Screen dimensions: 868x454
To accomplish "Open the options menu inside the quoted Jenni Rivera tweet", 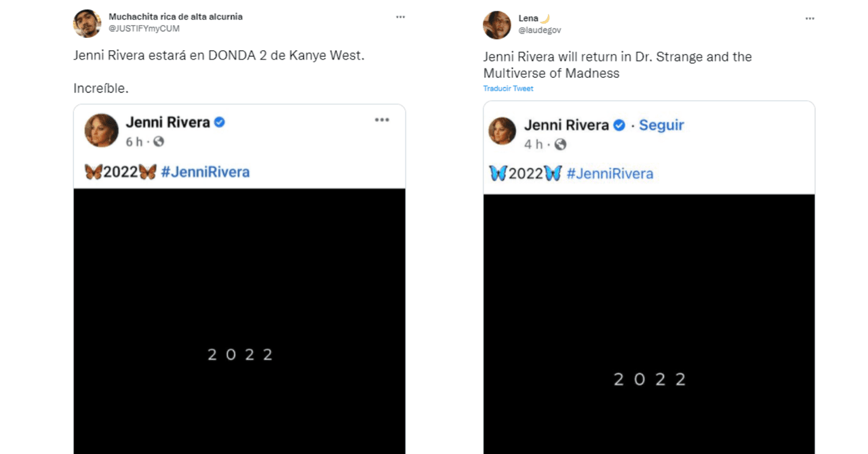I will pyautogui.click(x=382, y=120).
